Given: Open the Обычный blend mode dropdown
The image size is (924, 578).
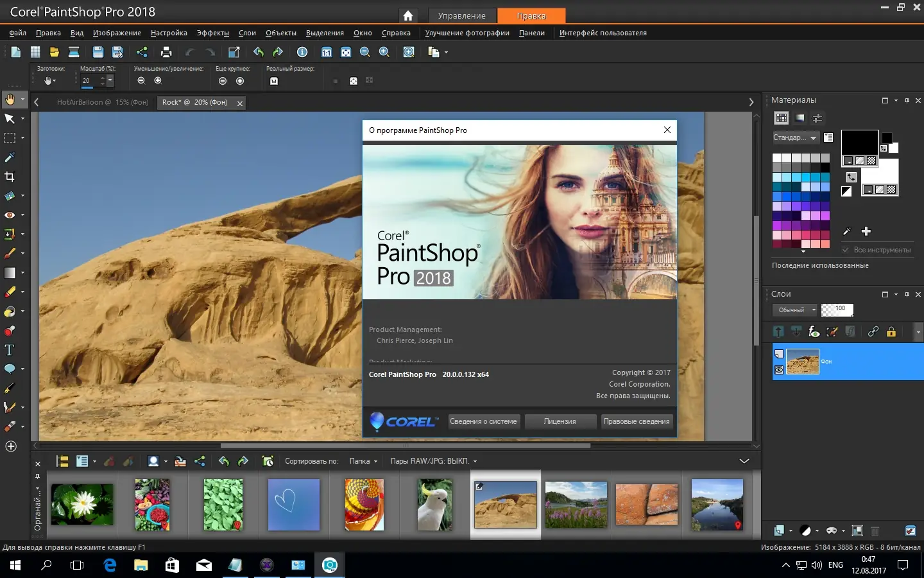Looking at the screenshot, I should coord(795,310).
